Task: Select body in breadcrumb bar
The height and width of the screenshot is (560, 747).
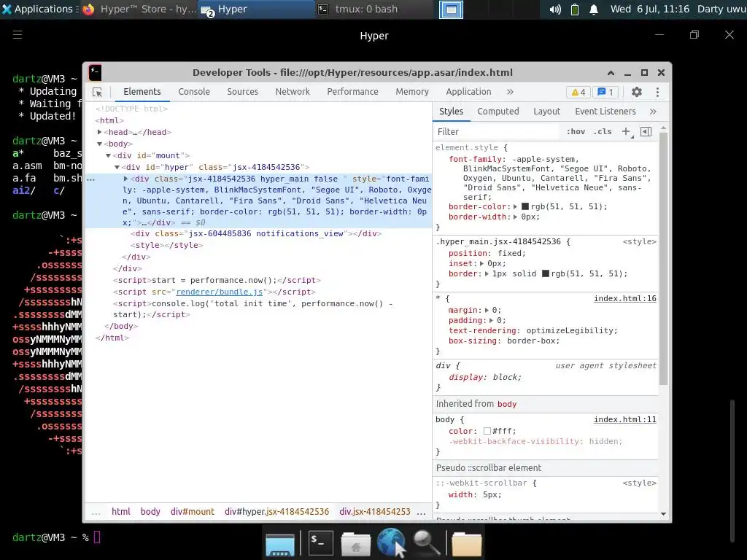Action: 150,511
